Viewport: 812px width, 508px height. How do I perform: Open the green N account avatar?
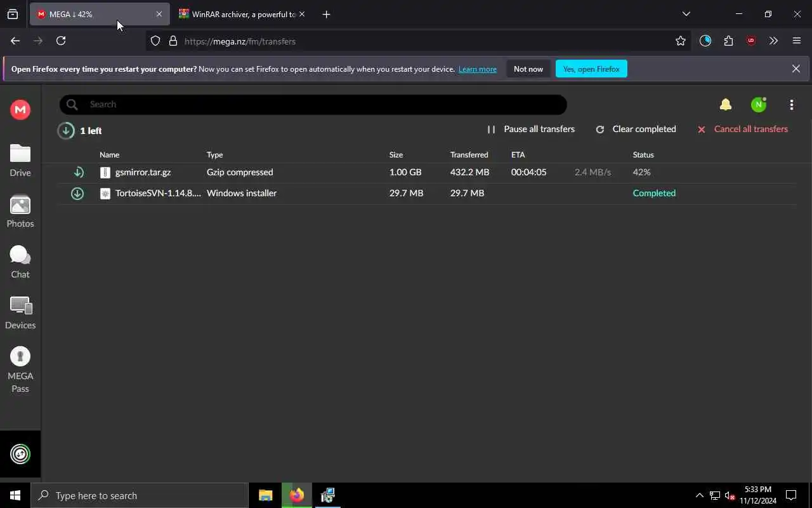click(x=759, y=105)
